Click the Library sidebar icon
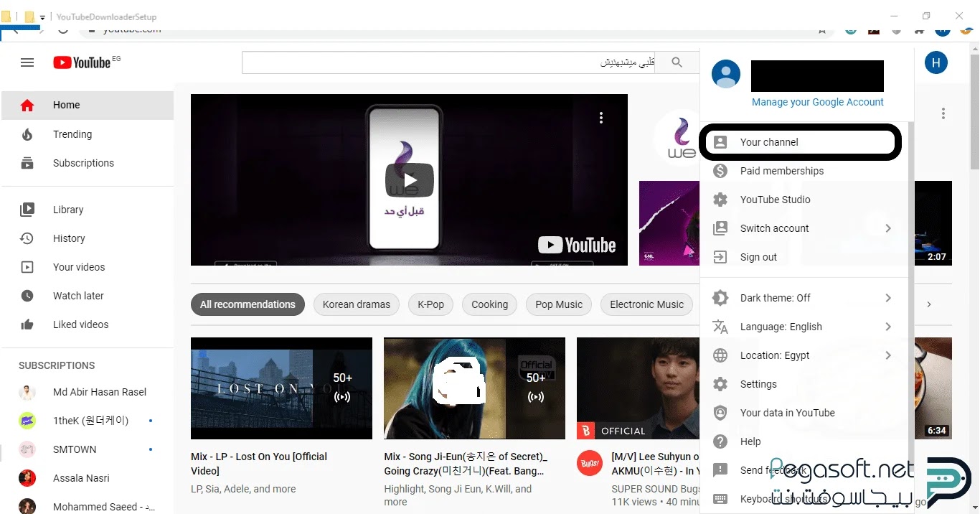 [x=27, y=210]
